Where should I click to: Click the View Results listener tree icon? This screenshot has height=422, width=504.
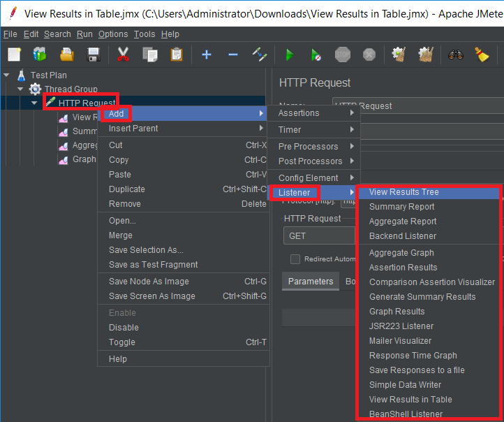(64, 117)
